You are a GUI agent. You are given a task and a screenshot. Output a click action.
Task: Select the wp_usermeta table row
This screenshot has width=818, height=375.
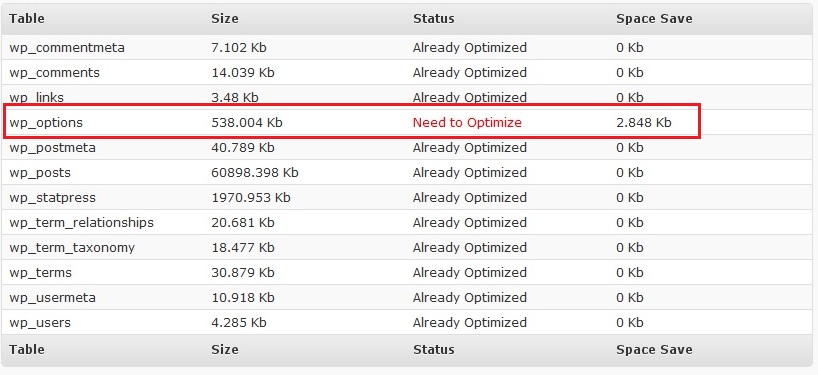(409, 298)
